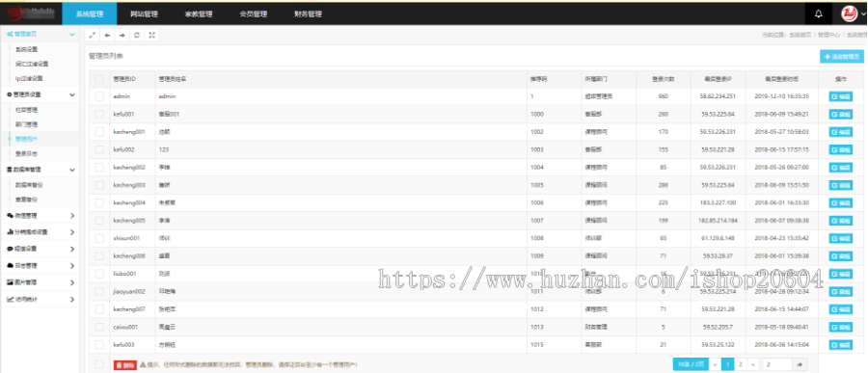Collapse the 管理员设置 section chevron

click(72, 94)
